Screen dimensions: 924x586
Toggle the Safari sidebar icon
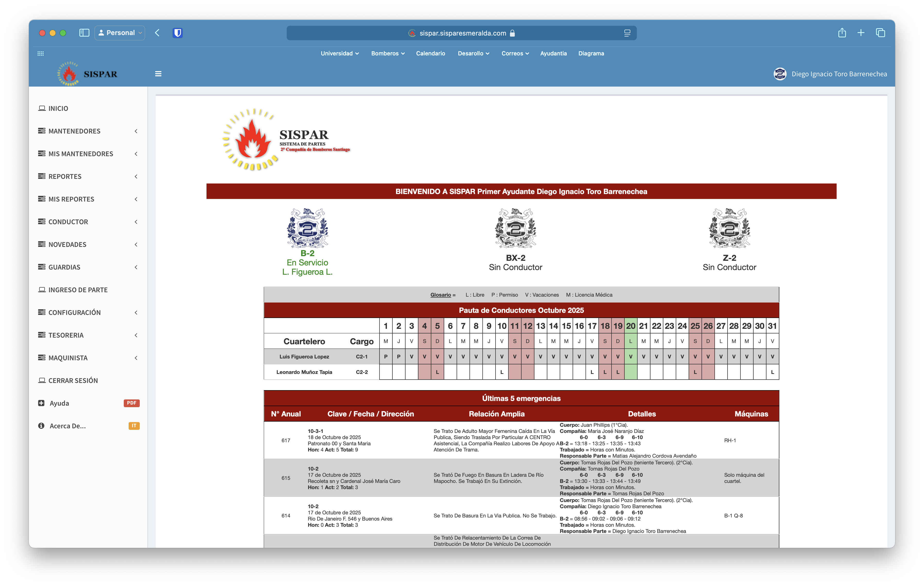pyautogui.click(x=84, y=33)
